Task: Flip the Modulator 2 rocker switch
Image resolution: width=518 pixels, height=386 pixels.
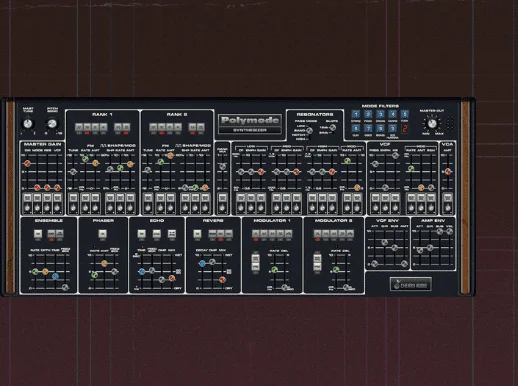Action: 317,262
